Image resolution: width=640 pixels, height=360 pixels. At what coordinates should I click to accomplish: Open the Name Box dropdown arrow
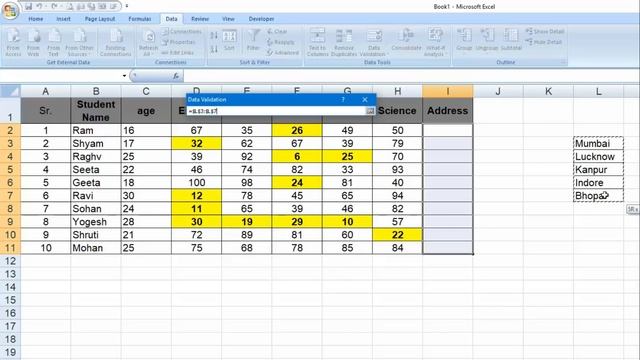point(124,76)
